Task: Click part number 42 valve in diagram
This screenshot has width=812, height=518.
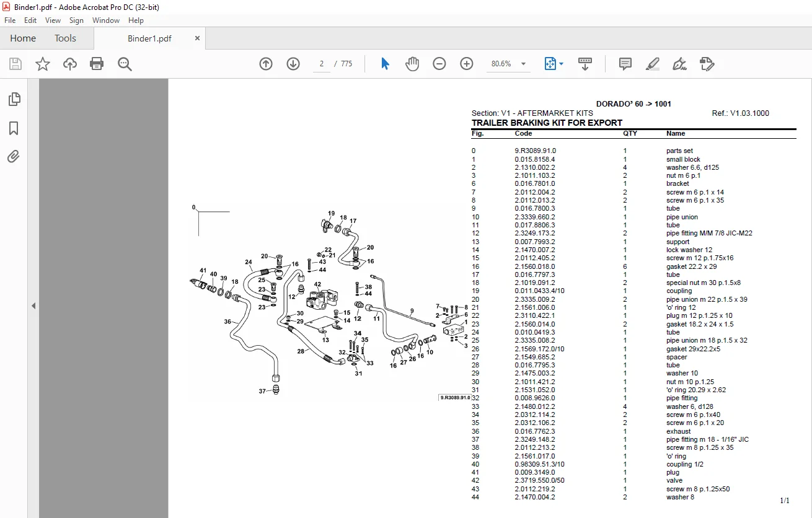Action: coord(317,284)
